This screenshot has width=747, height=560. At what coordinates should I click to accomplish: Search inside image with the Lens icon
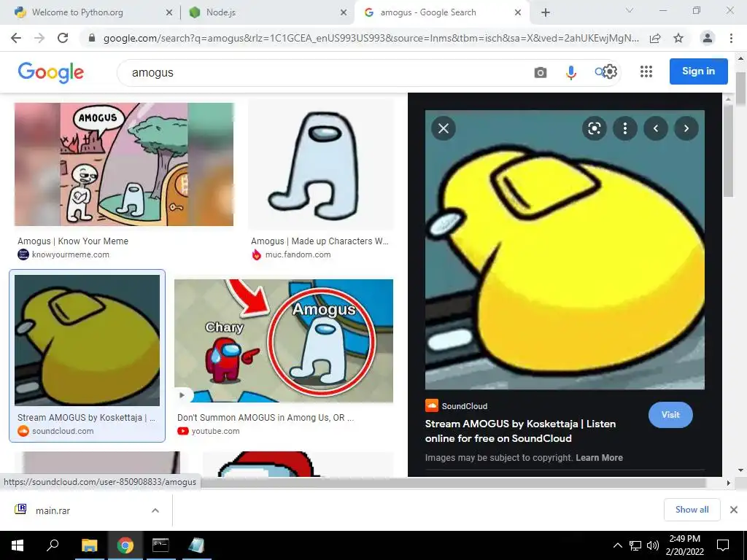(x=594, y=128)
